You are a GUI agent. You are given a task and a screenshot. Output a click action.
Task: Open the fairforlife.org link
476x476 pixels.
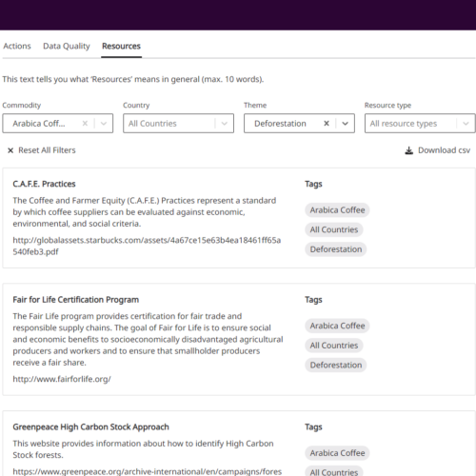(x=62, y=379)
